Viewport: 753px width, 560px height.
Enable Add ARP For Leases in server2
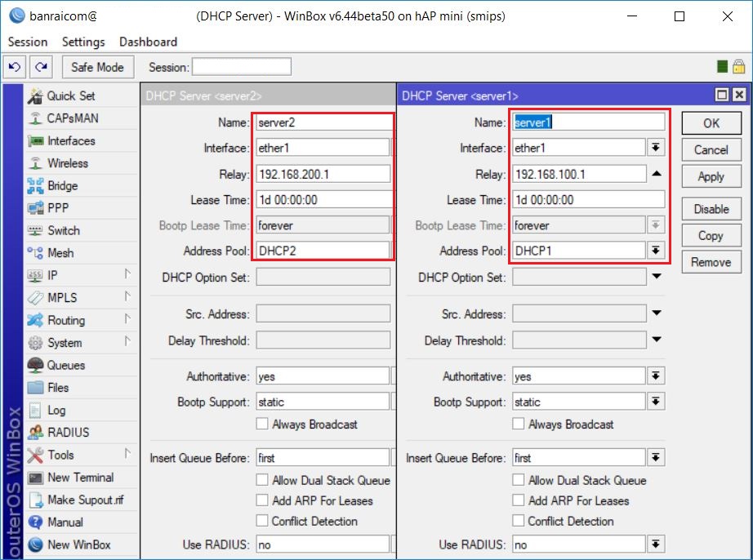click(261, 500)
